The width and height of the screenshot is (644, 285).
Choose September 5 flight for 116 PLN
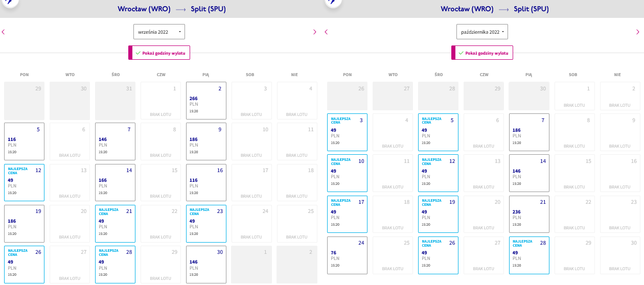(x=24, y=141)
